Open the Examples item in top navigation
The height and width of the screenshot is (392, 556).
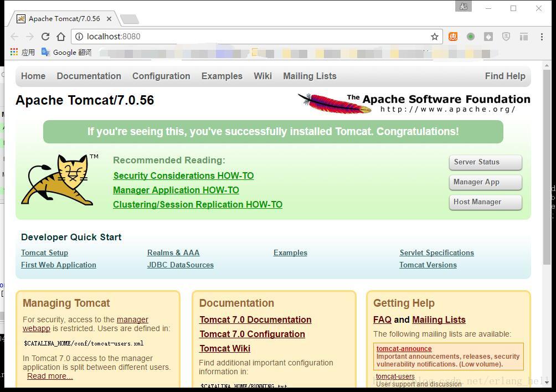point(222,76)
